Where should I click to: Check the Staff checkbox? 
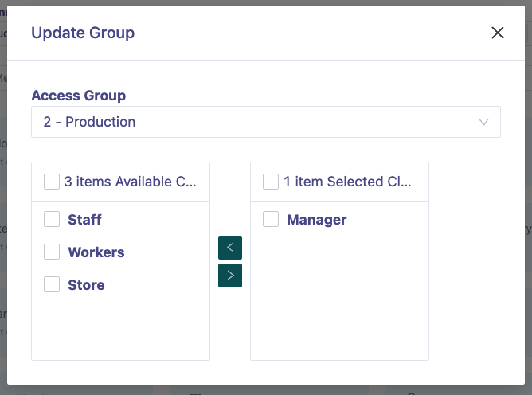tap(52, 219)
